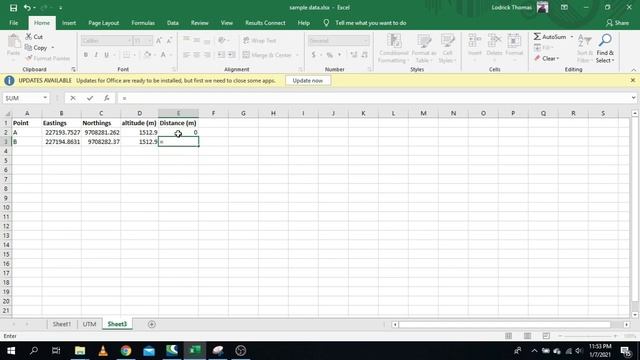Open the Page Layout ribbon tab
The height and width of the screenshot is (360, 640).
click(x=103, y=23)
